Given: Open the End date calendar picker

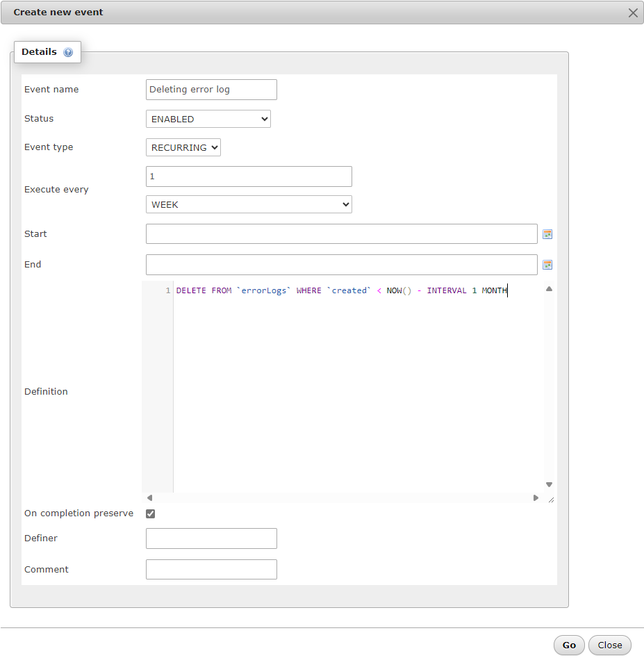Looking at the screenshot, I should 547,265.
